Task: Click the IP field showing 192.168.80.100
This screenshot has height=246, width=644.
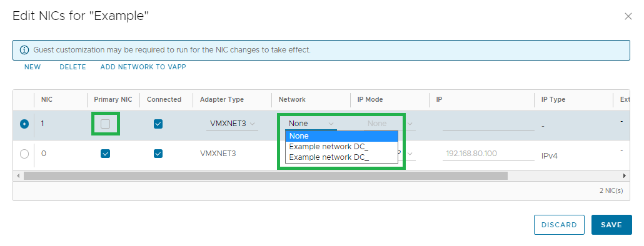Action: coord(488,154)
